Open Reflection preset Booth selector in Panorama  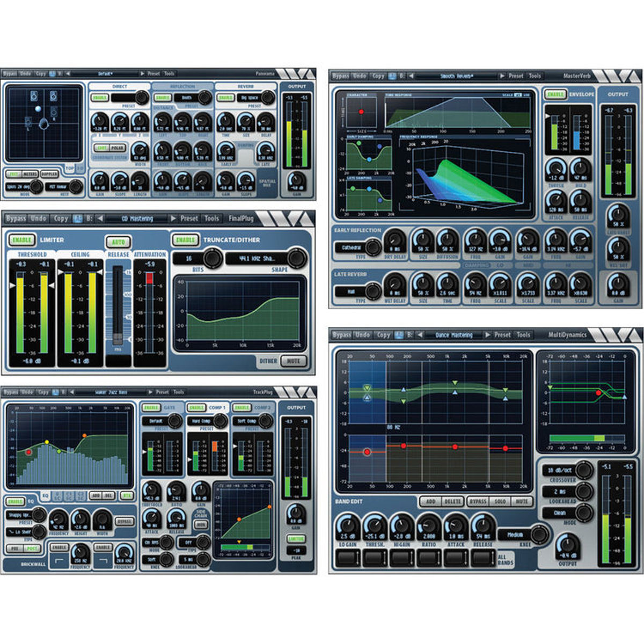point(192,98)
